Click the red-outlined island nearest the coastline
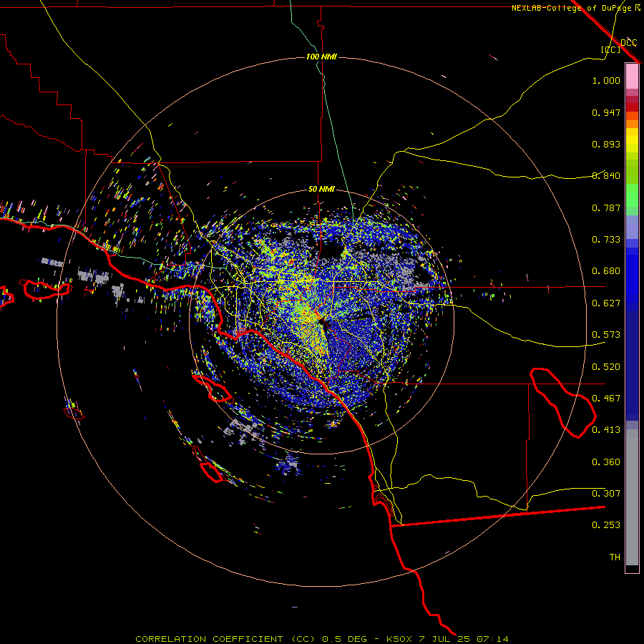 point(213,388)
